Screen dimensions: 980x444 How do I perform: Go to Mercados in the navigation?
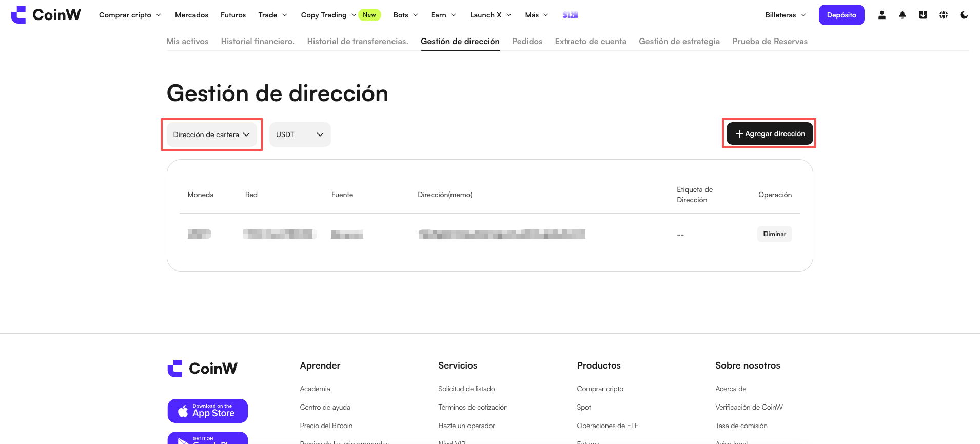click(191, 15)
